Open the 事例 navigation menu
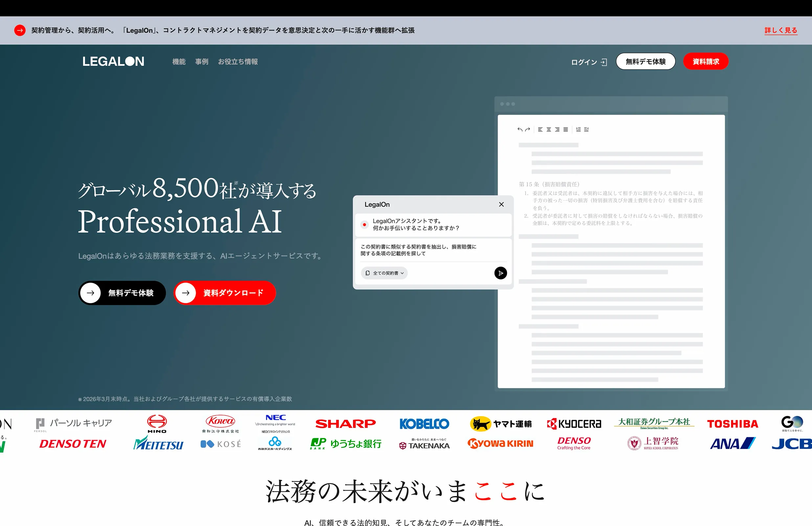The width and height of the screenshot is (812, 526). pyautogui.click(x=202, y=62)
